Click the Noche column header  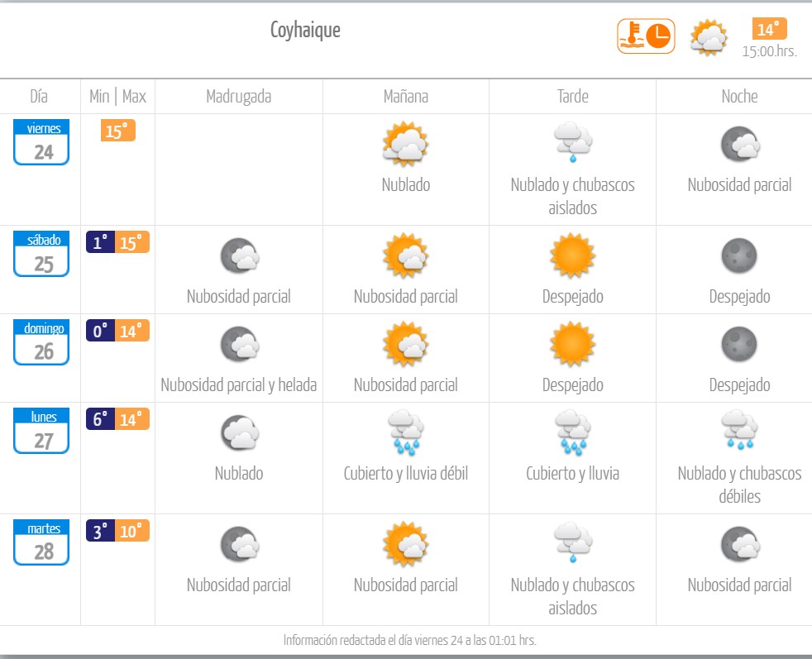click(739, 96)
